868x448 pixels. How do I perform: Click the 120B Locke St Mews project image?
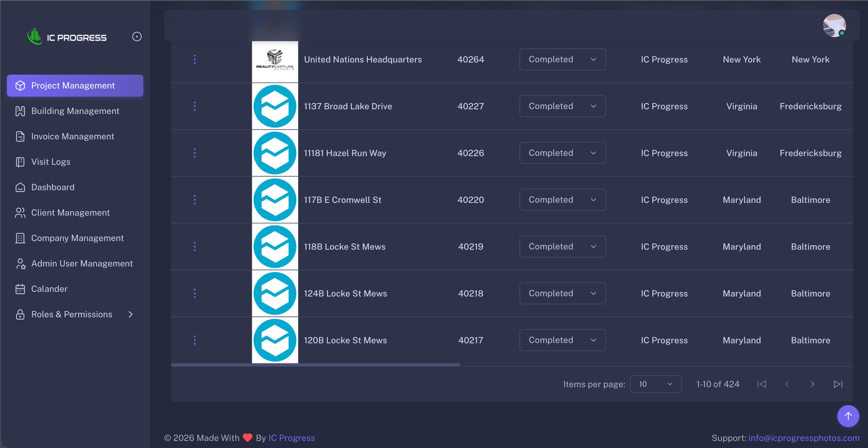point(275,340)
